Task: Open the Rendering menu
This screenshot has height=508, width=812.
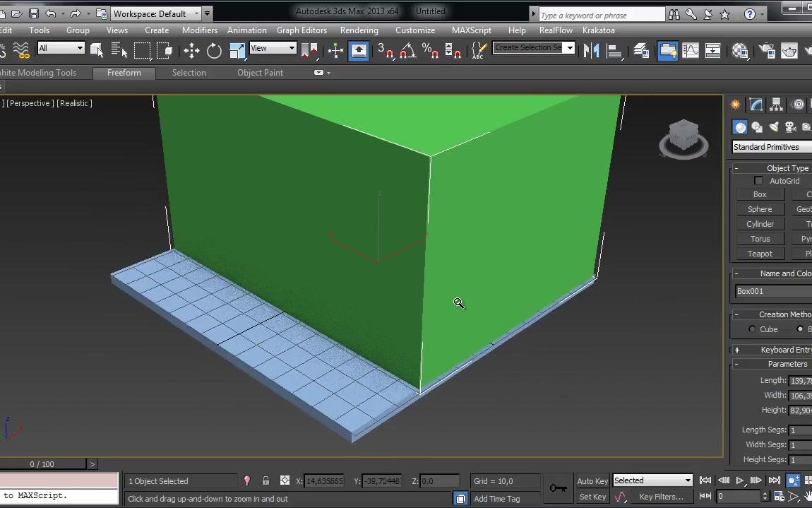Action: 359,30
